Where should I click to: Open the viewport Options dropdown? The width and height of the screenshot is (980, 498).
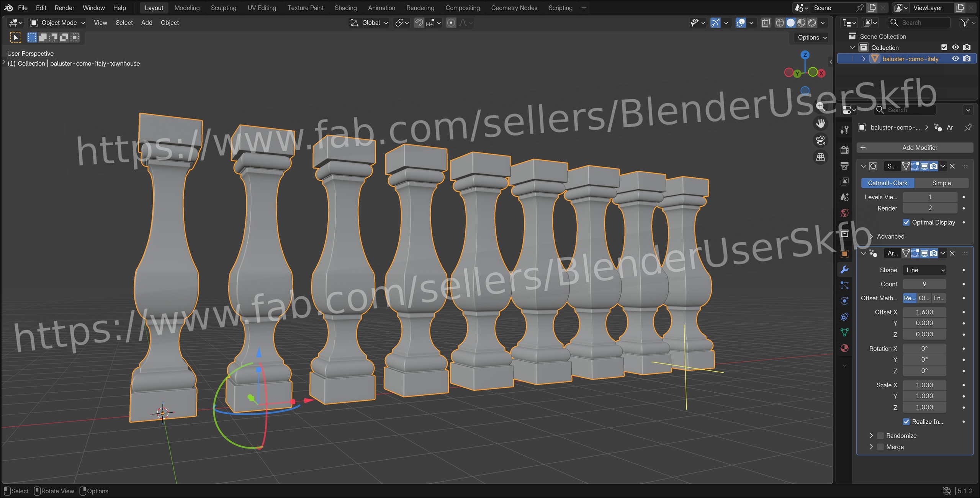tap(812, 38)
